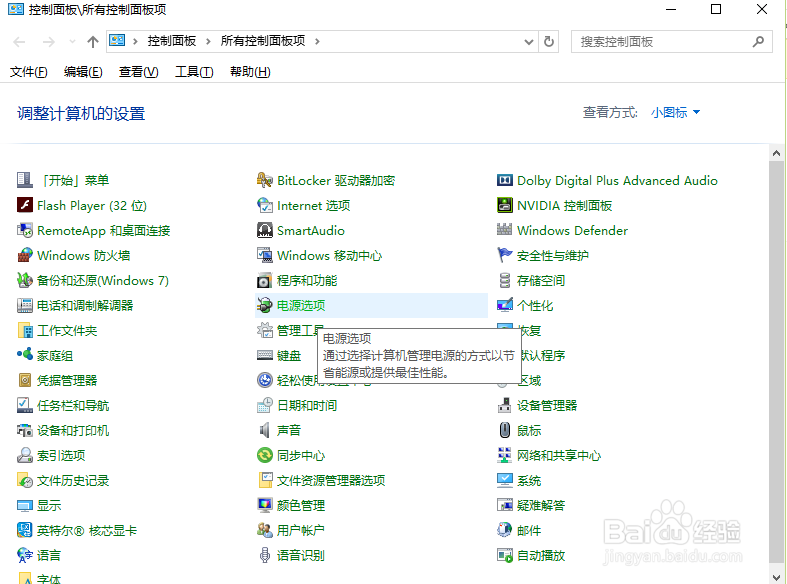
Task: Open the 疑难解答 link
Action: pyautogui.click(x=541, y=506)
